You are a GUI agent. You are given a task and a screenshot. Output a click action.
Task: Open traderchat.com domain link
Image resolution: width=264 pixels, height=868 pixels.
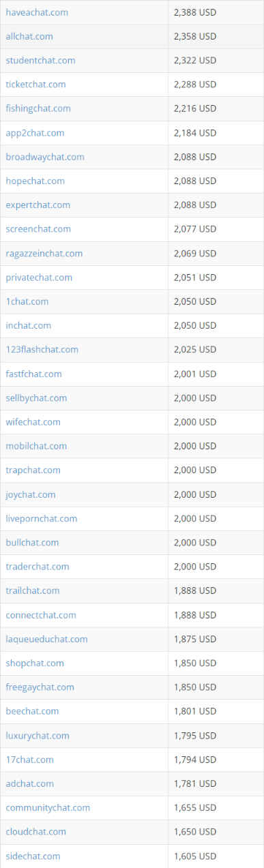(38, 567)
